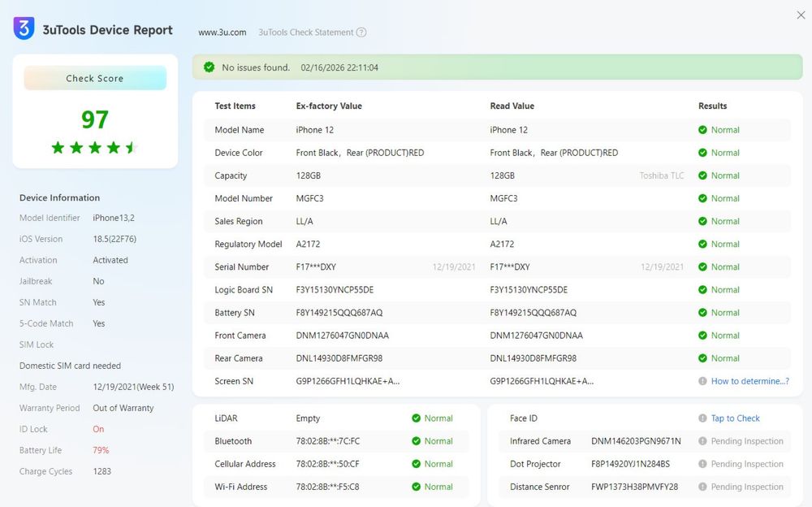812x507 pixels.
Task: Click the Normal status icon for Model Name
Action: pyautogui.click(x=702, y=130)
